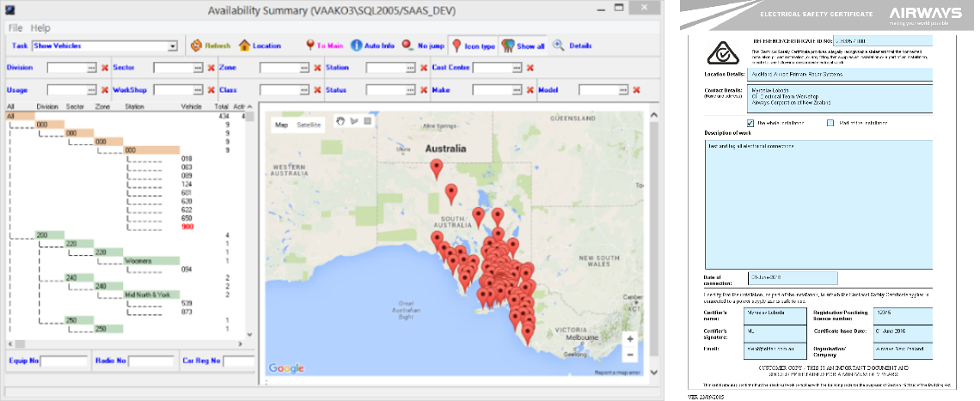Select the draw rectangle tool on map
This screenshot has width=980, height=401.
point(367,120)
